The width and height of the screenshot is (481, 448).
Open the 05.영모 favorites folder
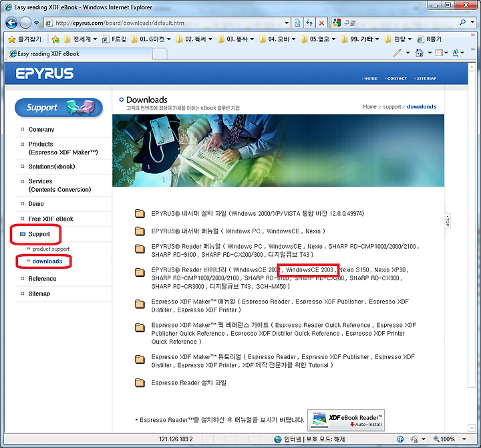pyautogui.click(x=319, y=39)
